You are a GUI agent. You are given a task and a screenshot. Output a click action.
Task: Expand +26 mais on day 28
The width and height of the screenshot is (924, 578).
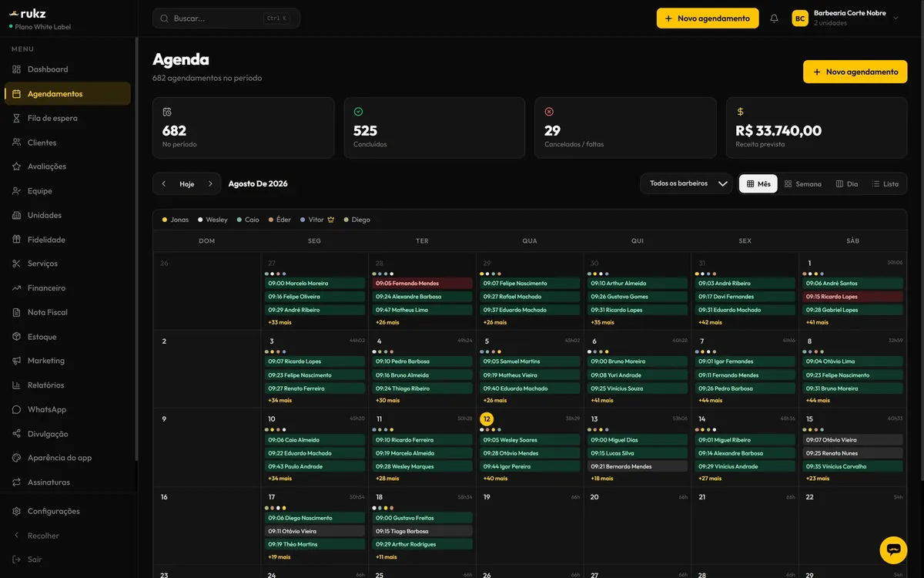tap(387, 322)
